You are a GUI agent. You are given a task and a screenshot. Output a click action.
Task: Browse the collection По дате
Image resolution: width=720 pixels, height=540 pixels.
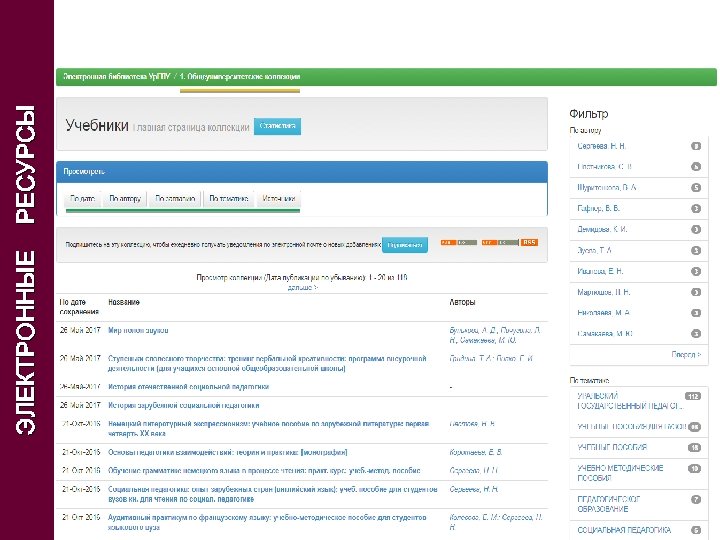pos(83,199)
